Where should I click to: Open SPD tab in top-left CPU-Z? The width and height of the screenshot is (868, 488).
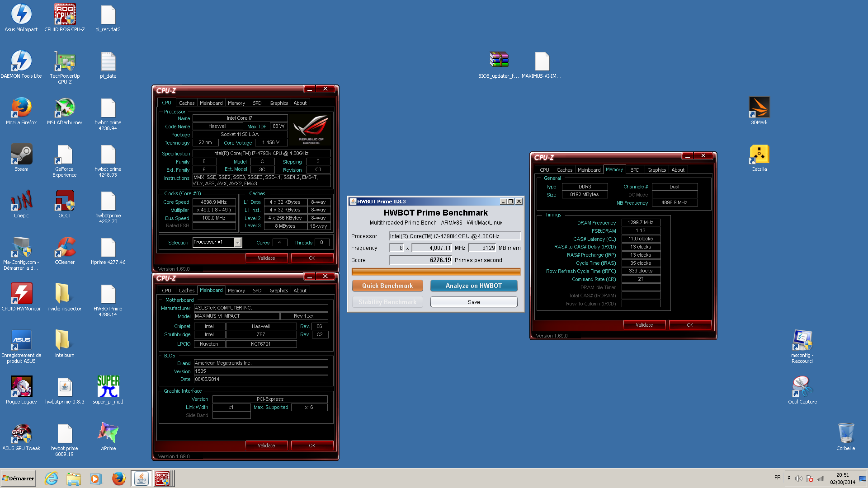(x=257, y=103)
